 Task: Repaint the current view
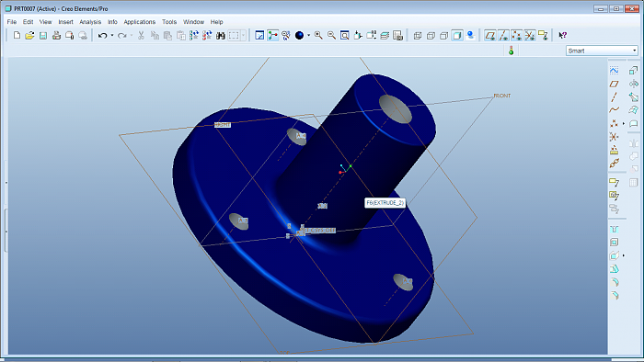pyautogui.click(x=259, y=36)
